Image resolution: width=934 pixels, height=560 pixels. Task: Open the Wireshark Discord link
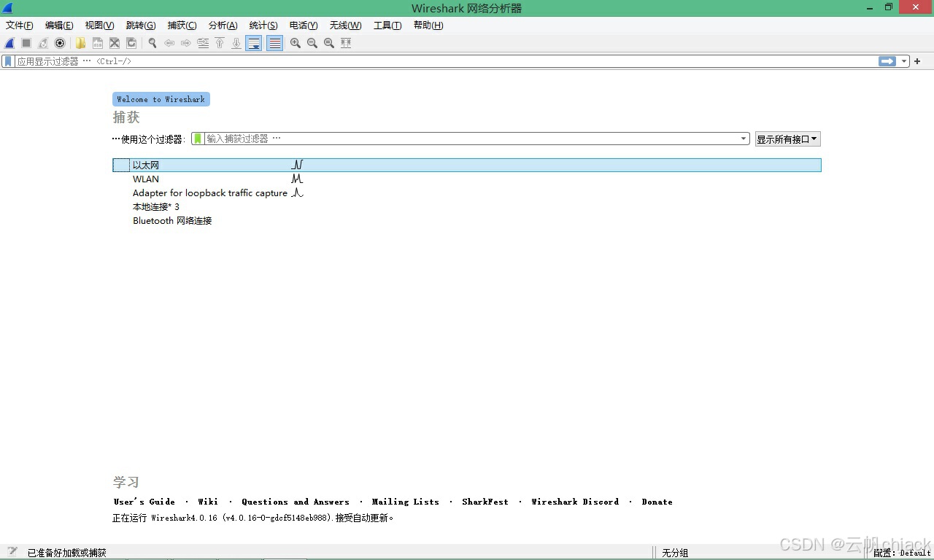575,502
